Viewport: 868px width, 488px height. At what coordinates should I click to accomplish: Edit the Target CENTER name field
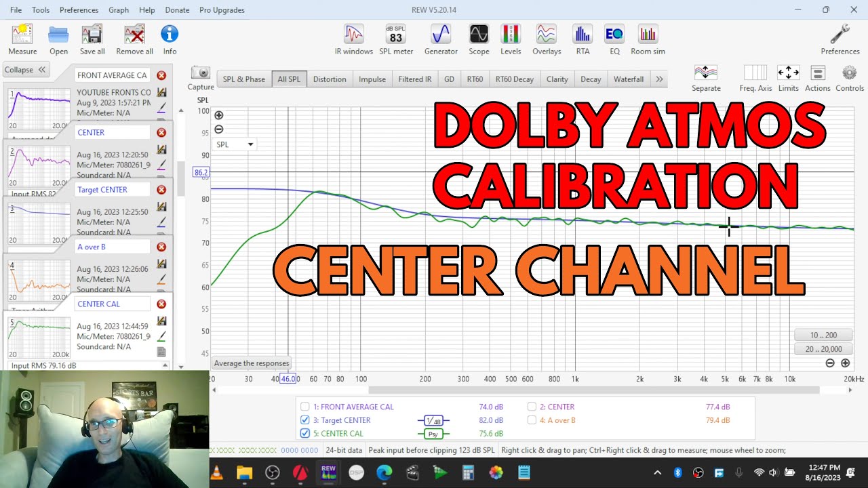click(x=112, y=190)
